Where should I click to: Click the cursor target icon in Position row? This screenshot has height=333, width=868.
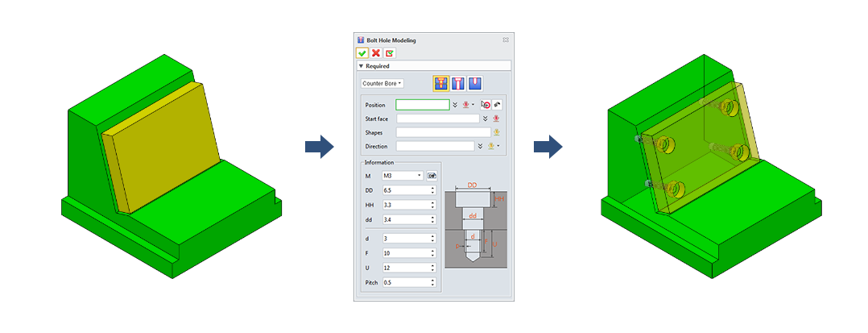coord(486,104)
